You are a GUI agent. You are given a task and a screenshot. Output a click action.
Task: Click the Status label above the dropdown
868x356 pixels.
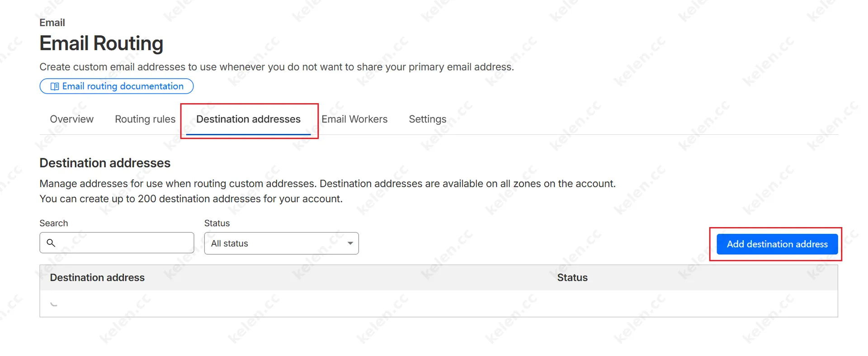(217, 223)
